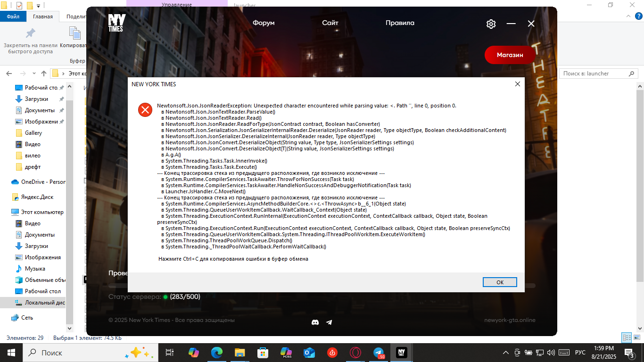Open Microsoft Edge from the taskbar
The height and width of the screenshot is (362, 644).
217,353
